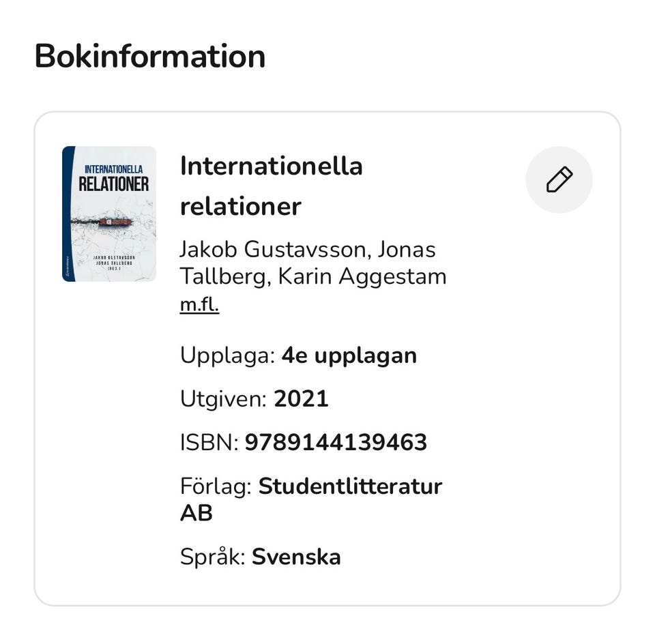Click the Utgiven label

click(x=222, y=399)
